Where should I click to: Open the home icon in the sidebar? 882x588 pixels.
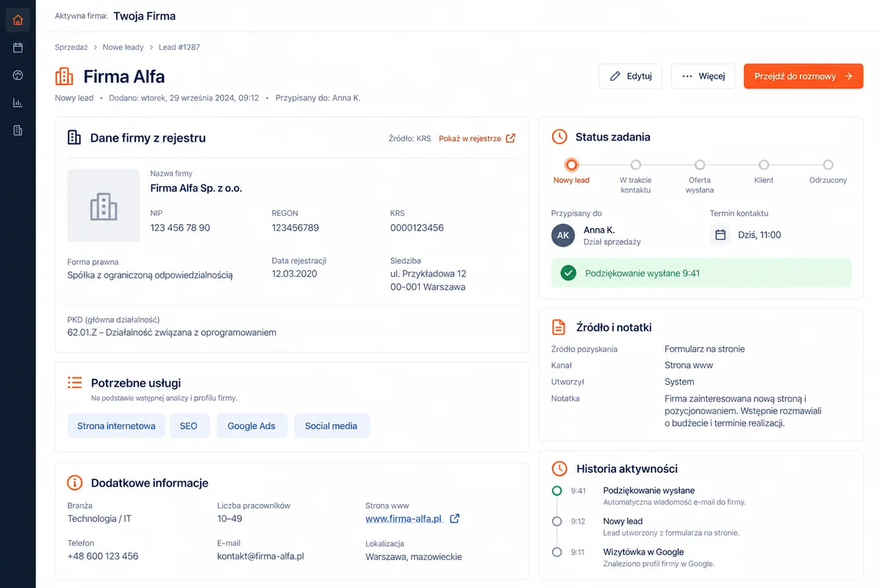(18, 20)
